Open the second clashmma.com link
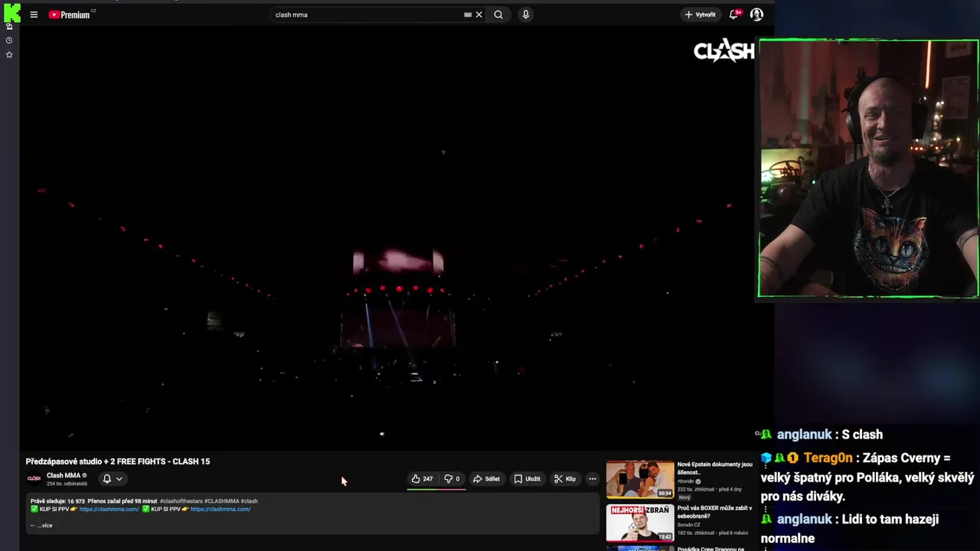 coord(220,509)
